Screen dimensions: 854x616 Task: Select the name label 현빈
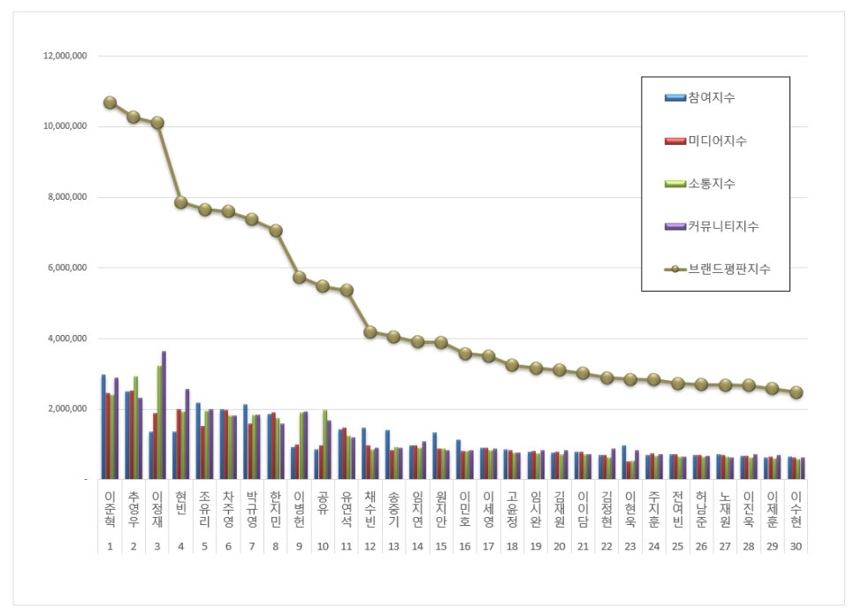tap(181, 503)
